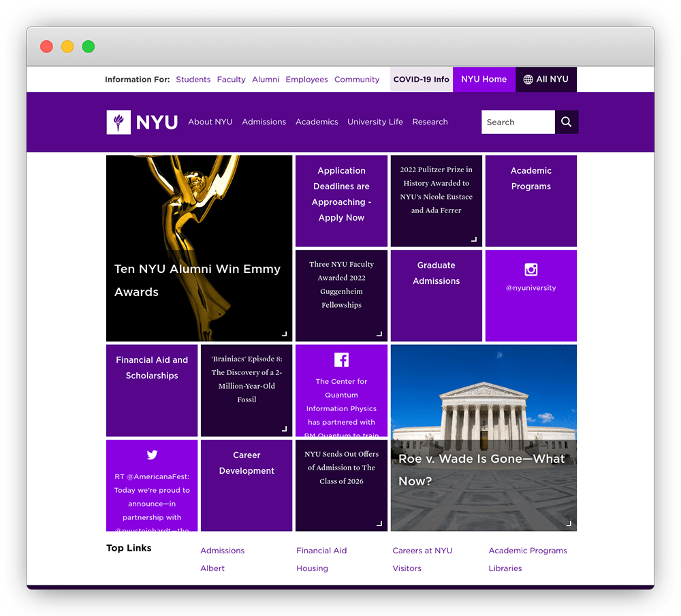This screenshot has height=616, width=681.
Task: Open the Instagram icon tile
Action: 531,270
